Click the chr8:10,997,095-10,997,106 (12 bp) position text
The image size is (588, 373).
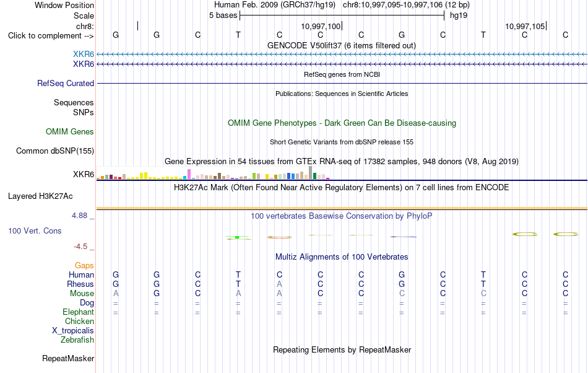pyautogui.click(x=406, y=5)
